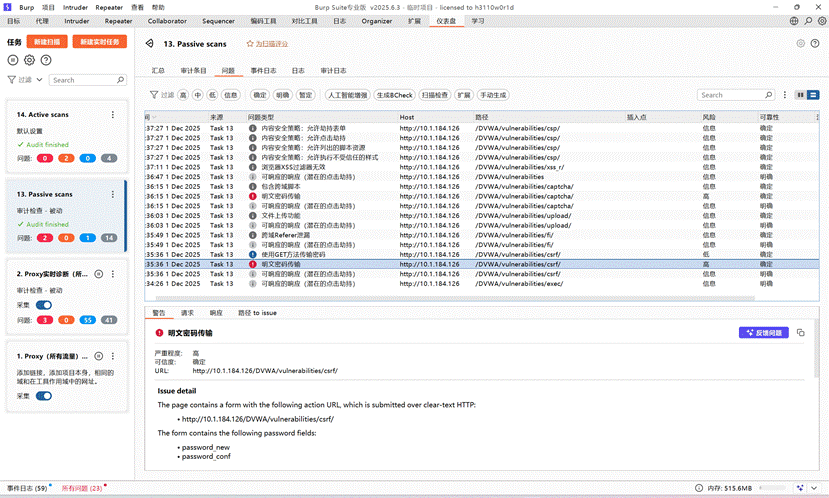Open the 路径 to issue tab
This screenshot has height=498, width=829.
[x=257, y=313]
